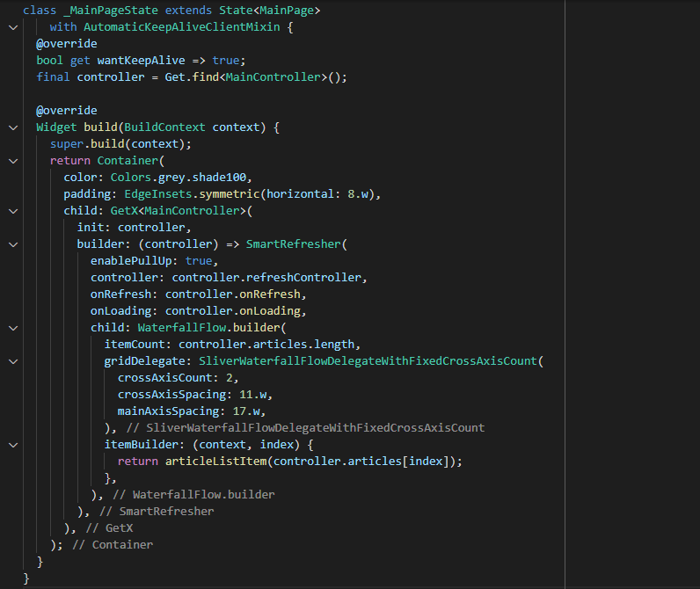
Task: Collapse the 'with AutomaticKeepAliveClientMixin' class fold
Action: [x=13, y=27]
